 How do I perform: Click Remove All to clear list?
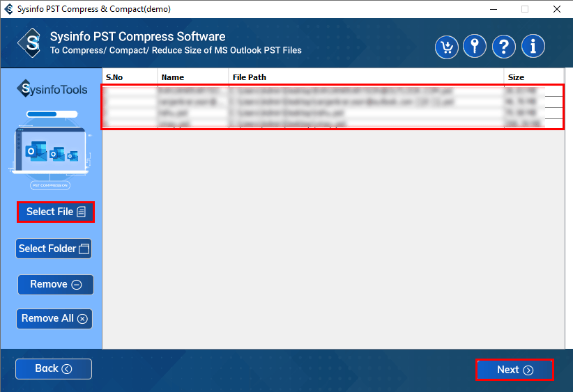[54, 319]
